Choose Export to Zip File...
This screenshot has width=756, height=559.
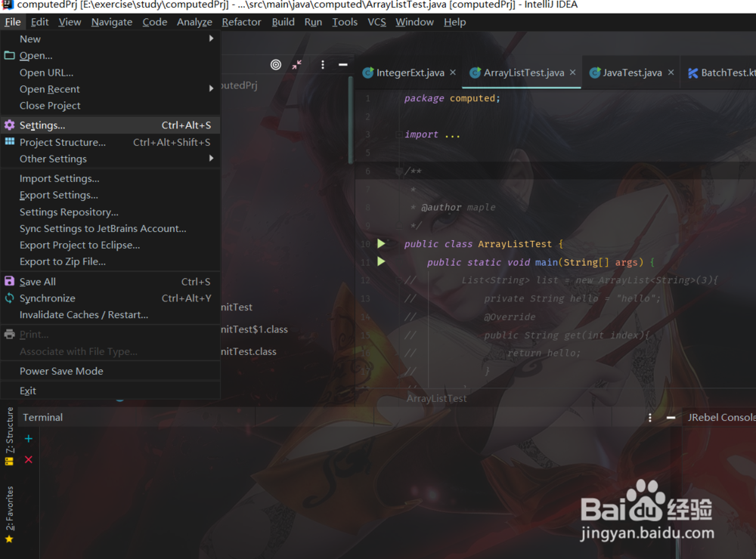pyautogui.click(x=110, y=261)
